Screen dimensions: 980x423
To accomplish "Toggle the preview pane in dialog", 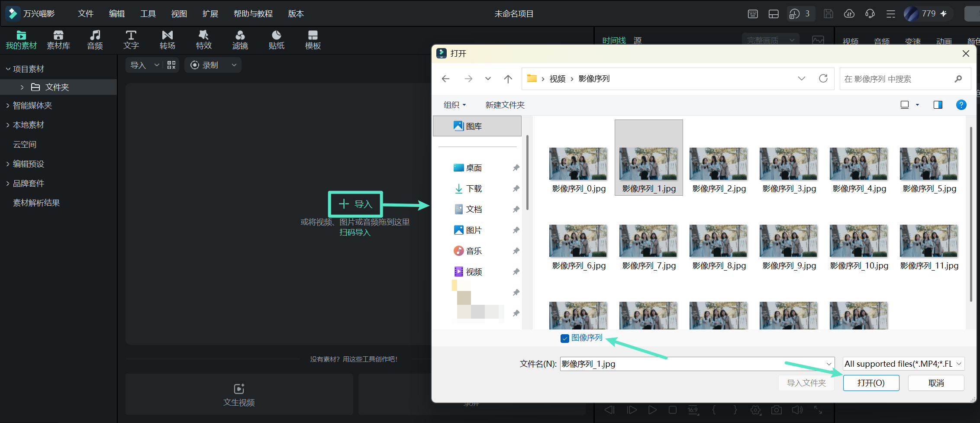I will pyautogui.click(x=938, y=105).
